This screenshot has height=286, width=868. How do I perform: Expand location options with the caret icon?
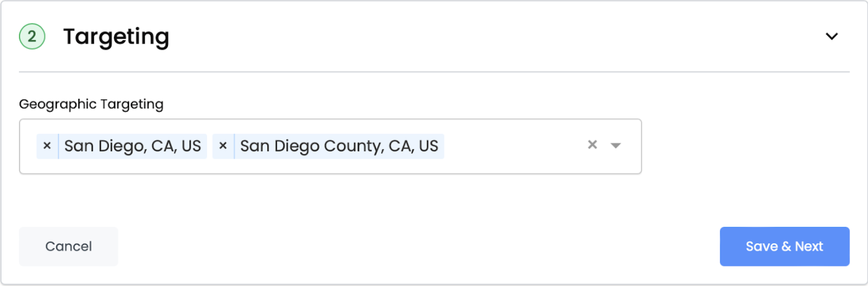[x=616, y=146]
